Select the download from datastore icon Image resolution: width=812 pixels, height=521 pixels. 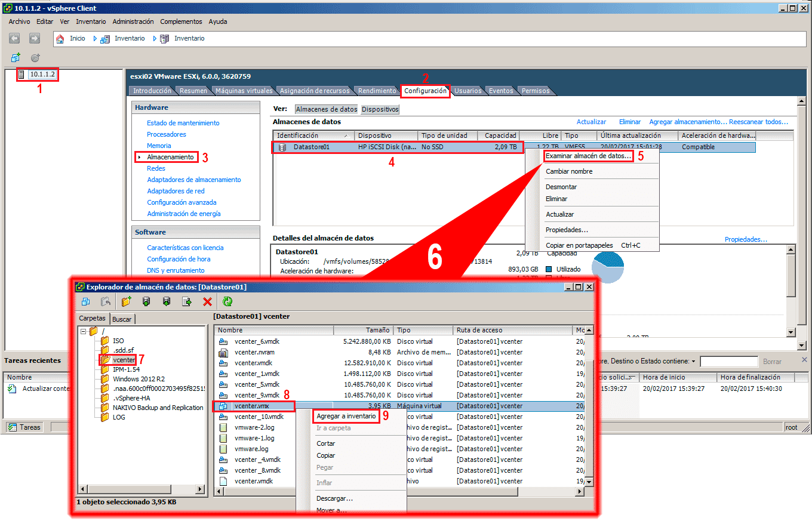[167, 301]
